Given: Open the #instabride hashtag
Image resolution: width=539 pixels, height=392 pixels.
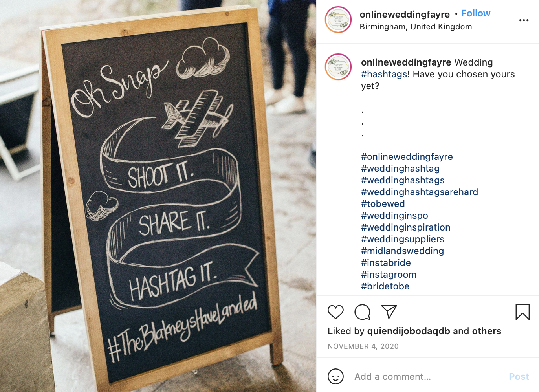Looking at the screenshot, I should point(386,263).
